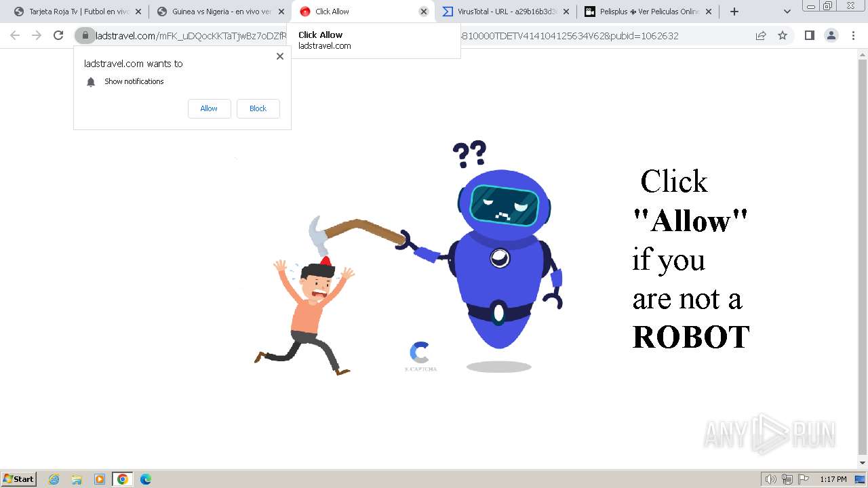The height and width of the screenshot is (488, 868).
Task: Close the Pelisplus tab
Action: pos(709,12)
